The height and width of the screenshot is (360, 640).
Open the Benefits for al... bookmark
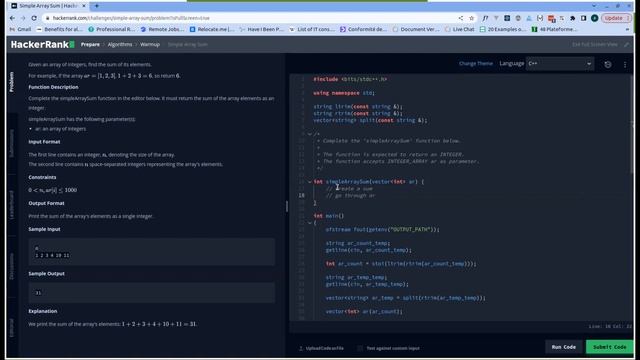(x=60, y=29)
